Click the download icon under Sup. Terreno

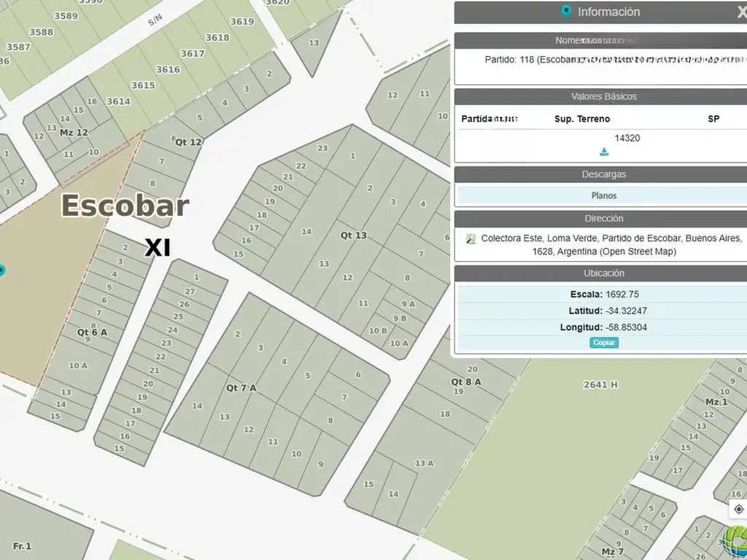(604, 152)
